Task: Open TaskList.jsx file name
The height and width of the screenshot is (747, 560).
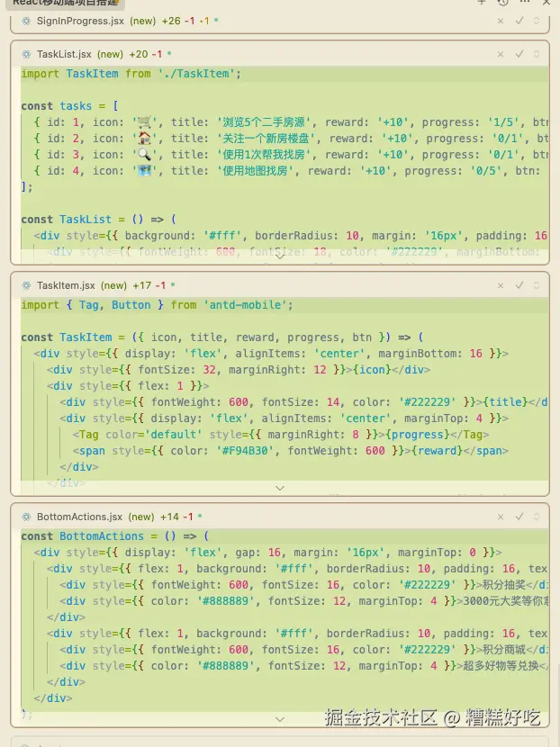Action: click(64, 54)
